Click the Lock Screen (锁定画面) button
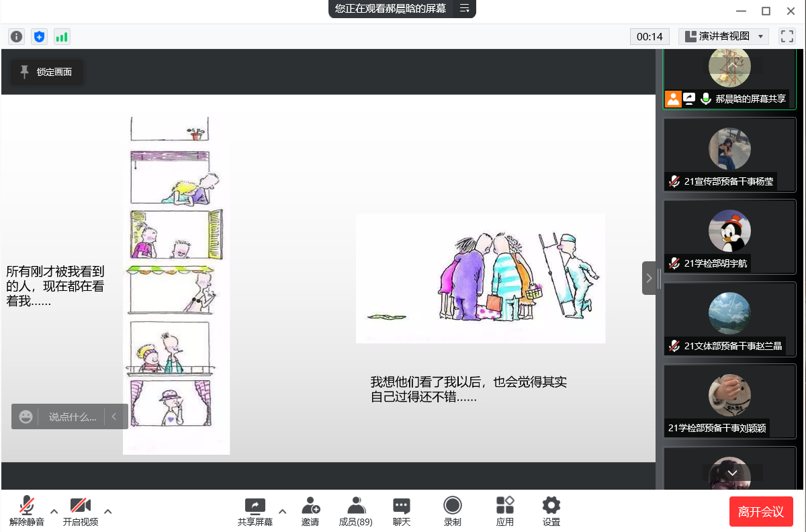The width and height of the screenshot is (806, 532). pyautogui.click(x=47, y=72)
